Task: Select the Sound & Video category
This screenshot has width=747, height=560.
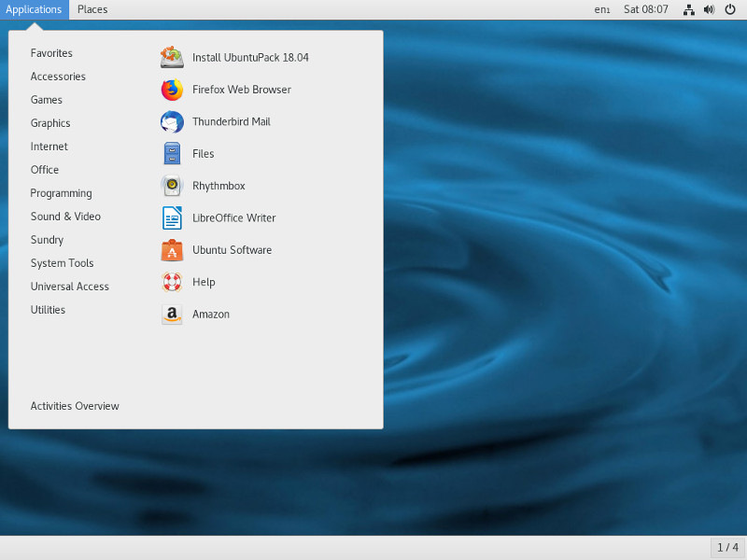Action: (x=65, y=217)
